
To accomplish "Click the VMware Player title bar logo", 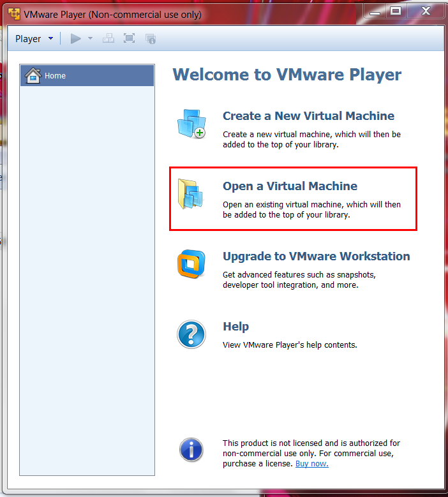I will (x=14, y=14).
